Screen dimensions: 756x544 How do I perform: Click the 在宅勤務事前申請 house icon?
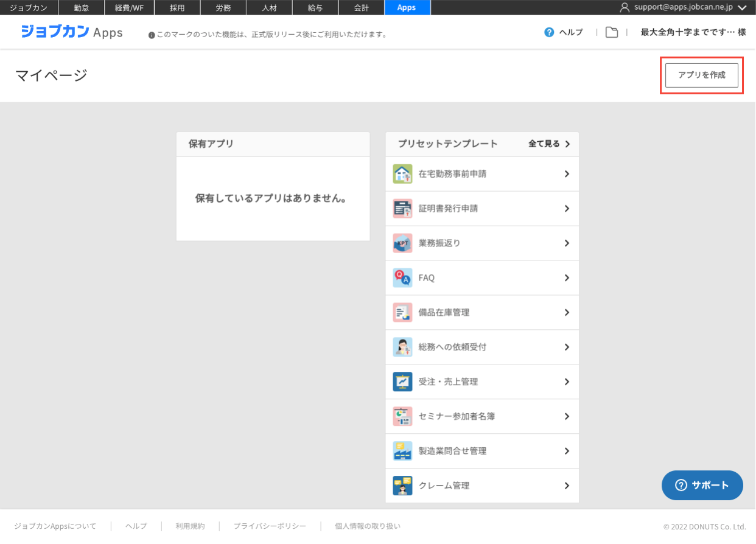point(402,174)
